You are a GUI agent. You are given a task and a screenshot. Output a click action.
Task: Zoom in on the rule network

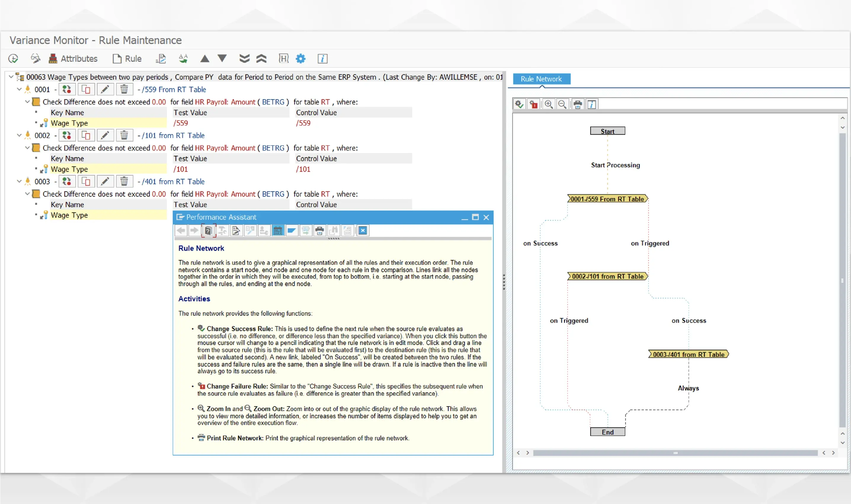548,104
